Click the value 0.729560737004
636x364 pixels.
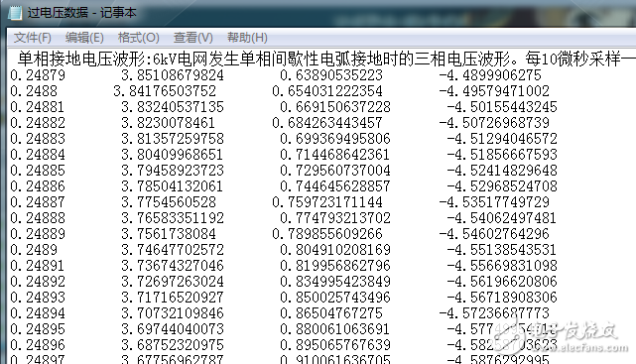tap(335, 171)
